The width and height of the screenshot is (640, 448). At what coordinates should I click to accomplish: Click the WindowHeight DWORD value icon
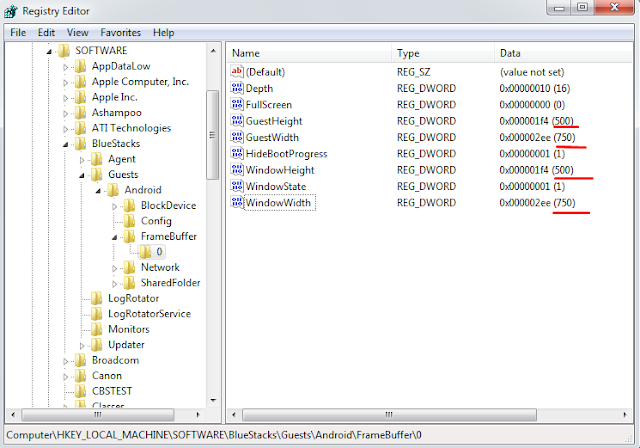click(237, 170)
